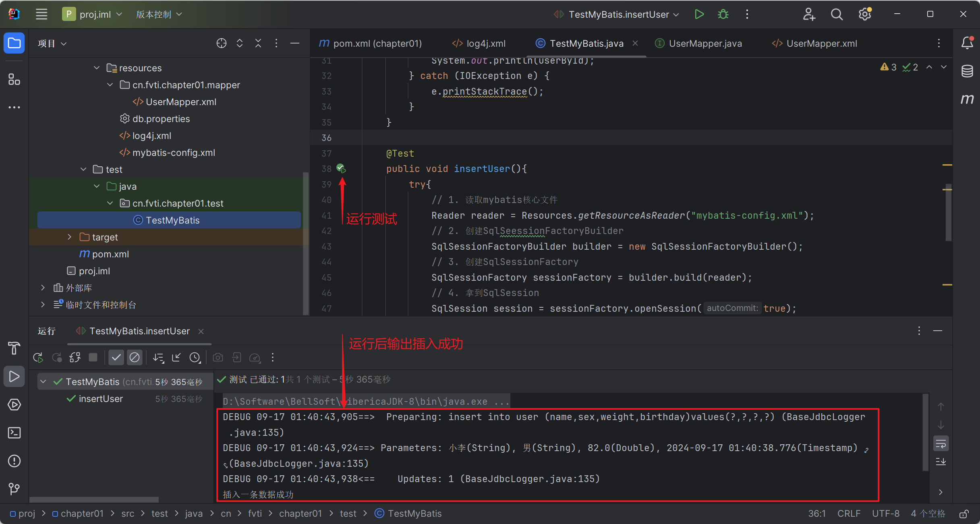Open the Project tool window folder icon
The width and height of the screenshot is (980, 524).
point(14,43)
